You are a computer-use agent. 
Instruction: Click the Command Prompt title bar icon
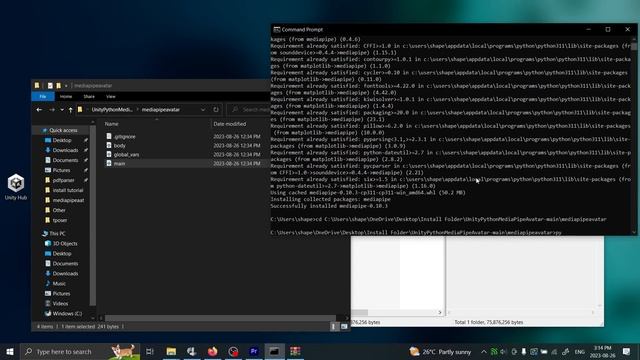pos(277,29)
